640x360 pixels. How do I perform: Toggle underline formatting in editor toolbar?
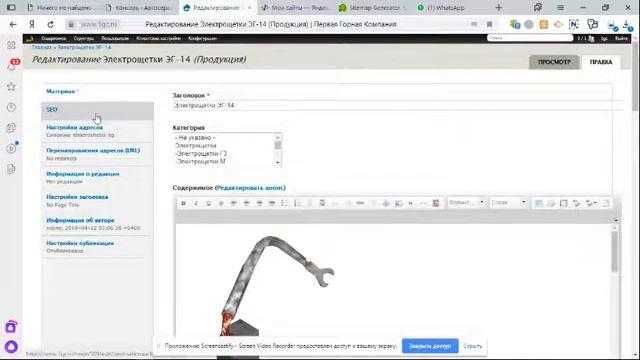(209, 203)
